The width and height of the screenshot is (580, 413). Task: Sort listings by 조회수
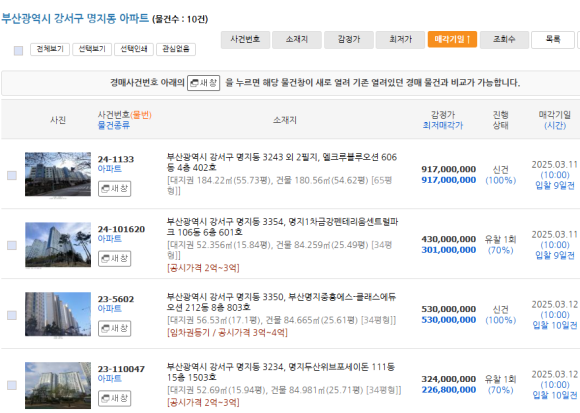tap(504, 40)
